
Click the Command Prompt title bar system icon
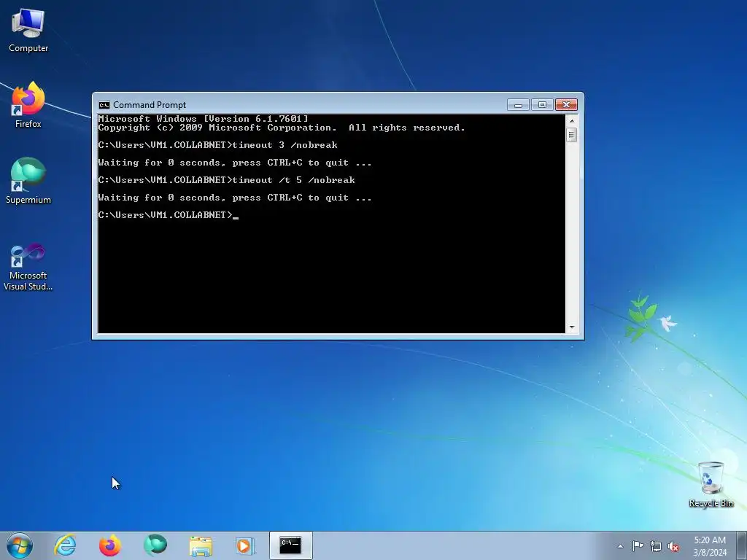[104, 105]
